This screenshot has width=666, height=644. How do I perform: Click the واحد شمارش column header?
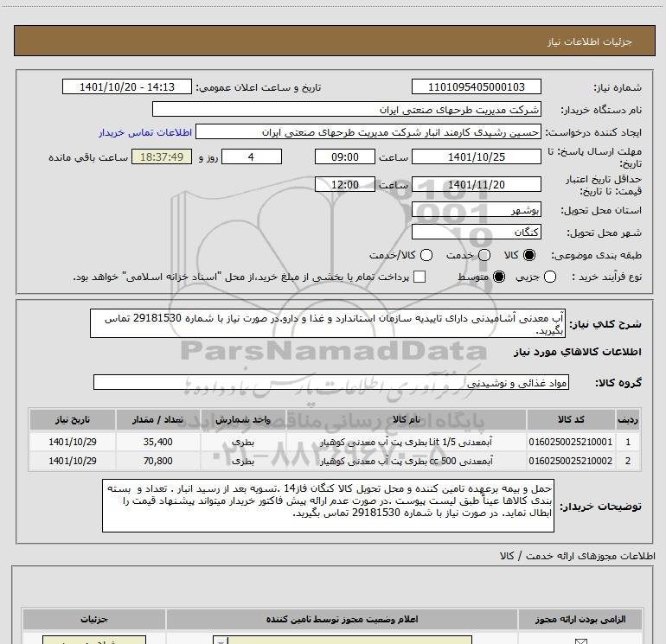tap(243, 419)
